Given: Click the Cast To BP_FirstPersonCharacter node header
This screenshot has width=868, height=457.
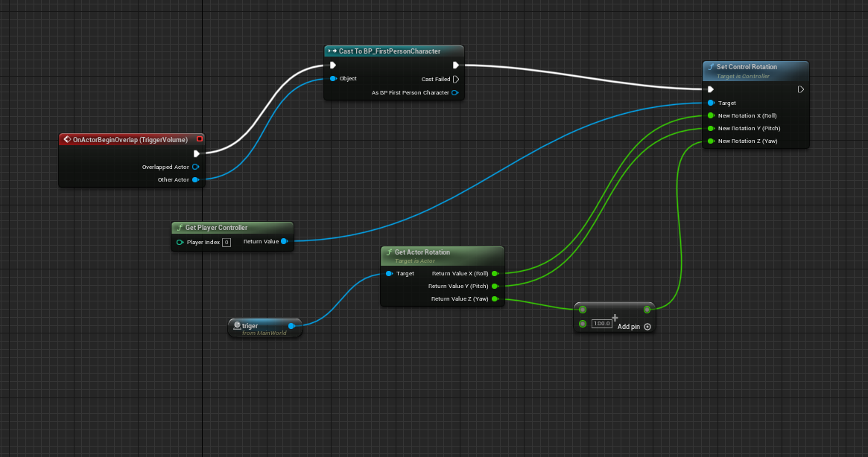Looking at the screenshot, I should [x=393, y=51].
